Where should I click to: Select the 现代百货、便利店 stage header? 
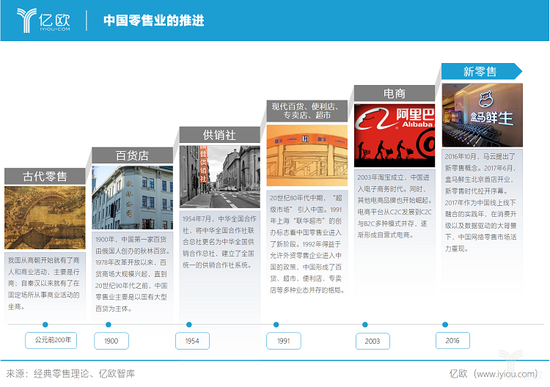[x=307, y=111]
